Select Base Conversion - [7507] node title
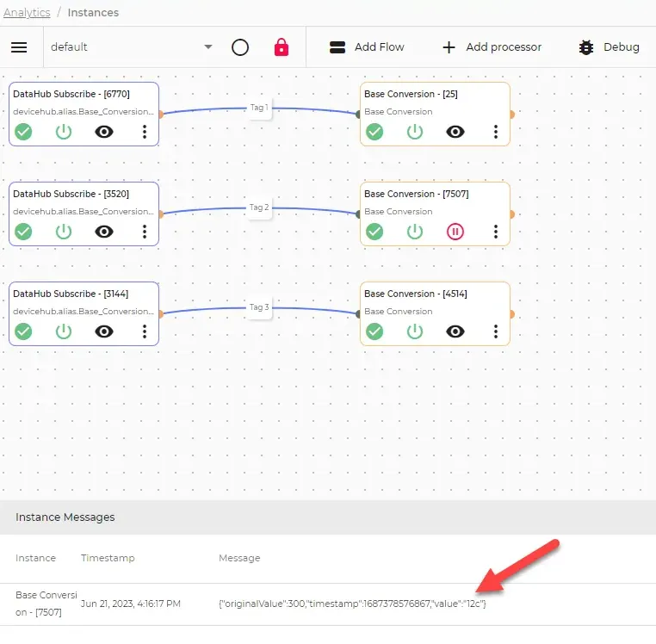The image size is (656, 644). click(x=417, y=195)
